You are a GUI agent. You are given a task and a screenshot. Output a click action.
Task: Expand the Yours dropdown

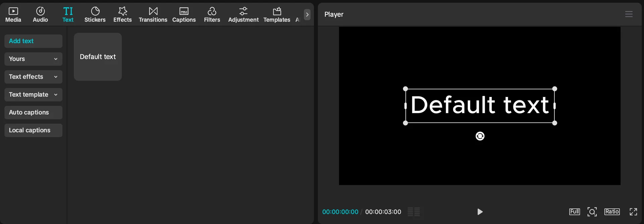click(x=34, y=59)
